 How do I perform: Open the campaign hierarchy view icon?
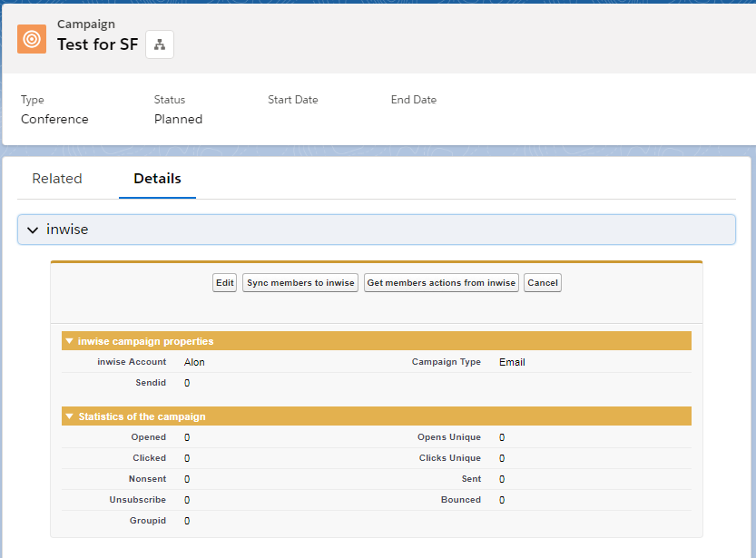pyautogui.click(x=160, y=44)
